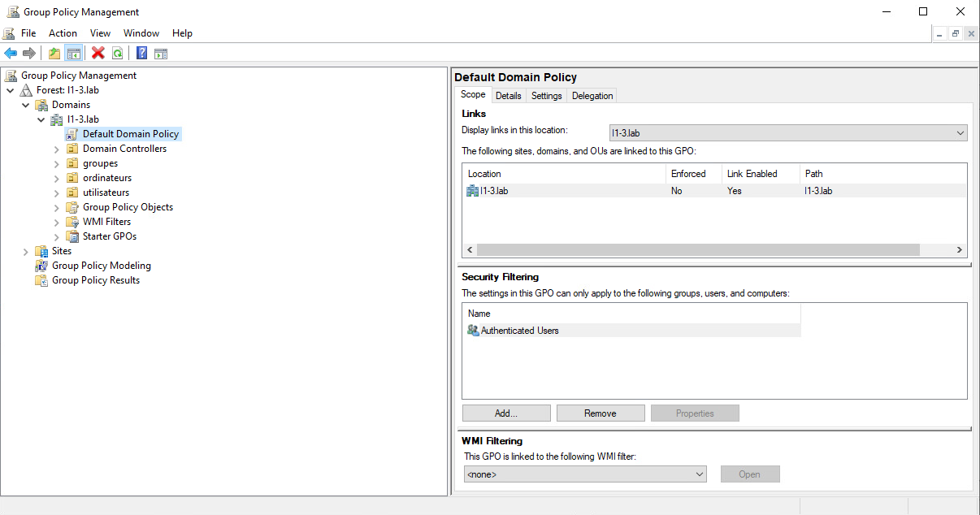Expand the utilisateurs OU
Image resolution: width=980 pixels, height=515 pixels.
(56, 193)
